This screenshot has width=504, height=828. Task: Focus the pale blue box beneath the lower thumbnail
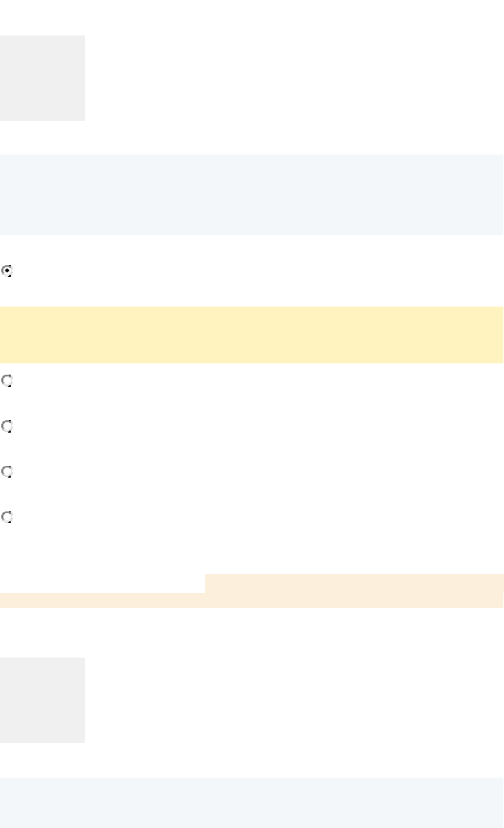point(251,803)
